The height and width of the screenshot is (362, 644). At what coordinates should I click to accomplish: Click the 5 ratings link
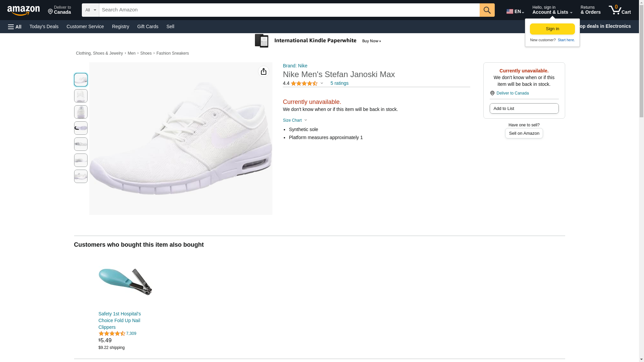point(339,83)
